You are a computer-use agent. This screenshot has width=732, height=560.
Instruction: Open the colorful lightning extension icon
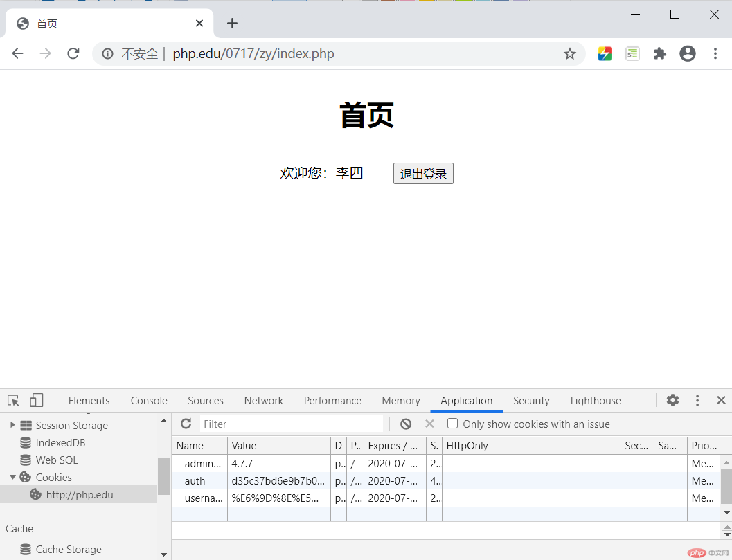click(x=605, y=54)
